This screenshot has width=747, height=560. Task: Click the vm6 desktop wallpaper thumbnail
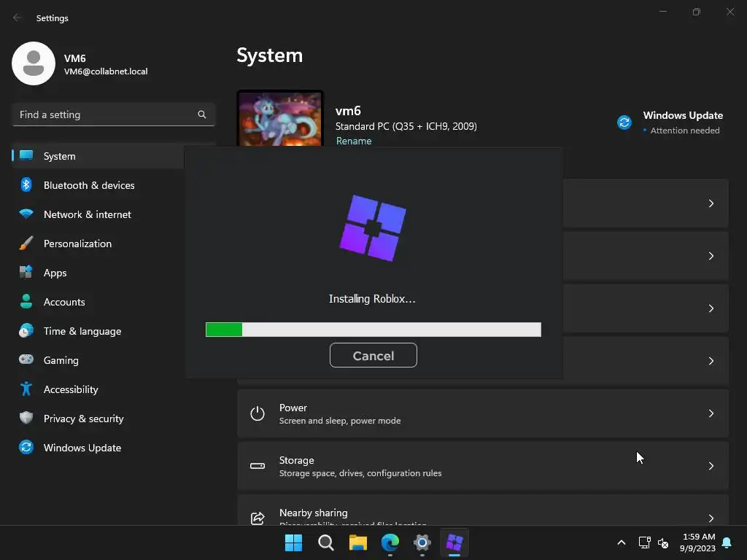(280, 118)
